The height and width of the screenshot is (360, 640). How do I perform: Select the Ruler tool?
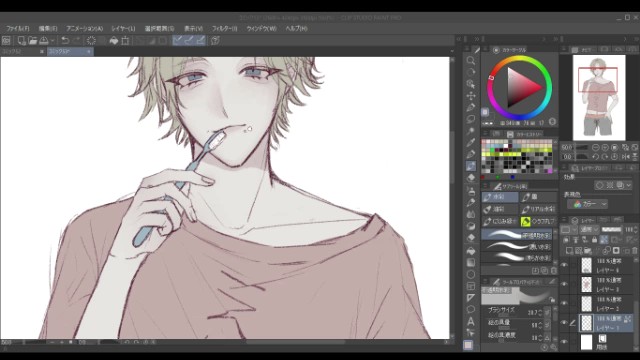[x=471, y=298]
